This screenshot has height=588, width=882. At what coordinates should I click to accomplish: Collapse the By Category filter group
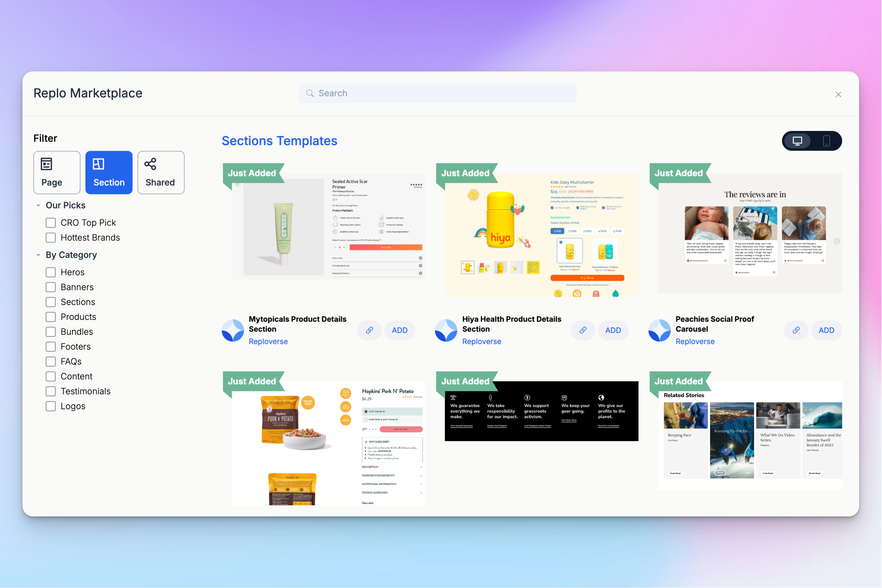[38, 255]
